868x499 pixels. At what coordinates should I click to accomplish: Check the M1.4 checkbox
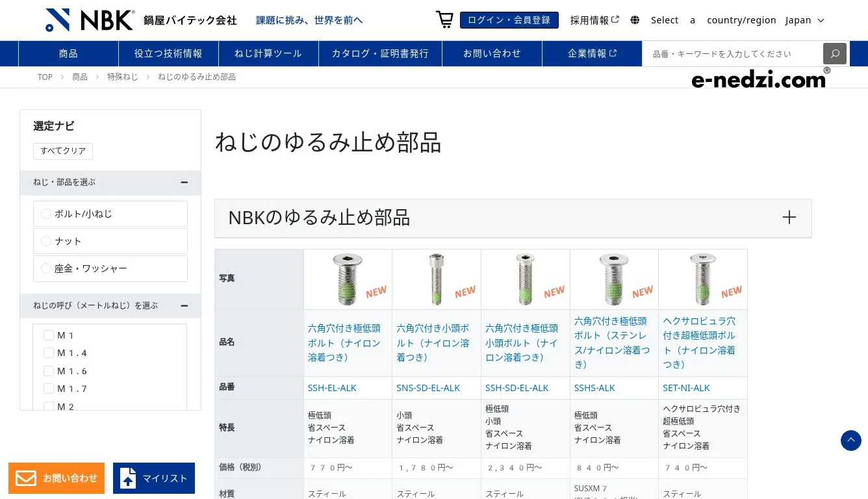tap(49, 353)
